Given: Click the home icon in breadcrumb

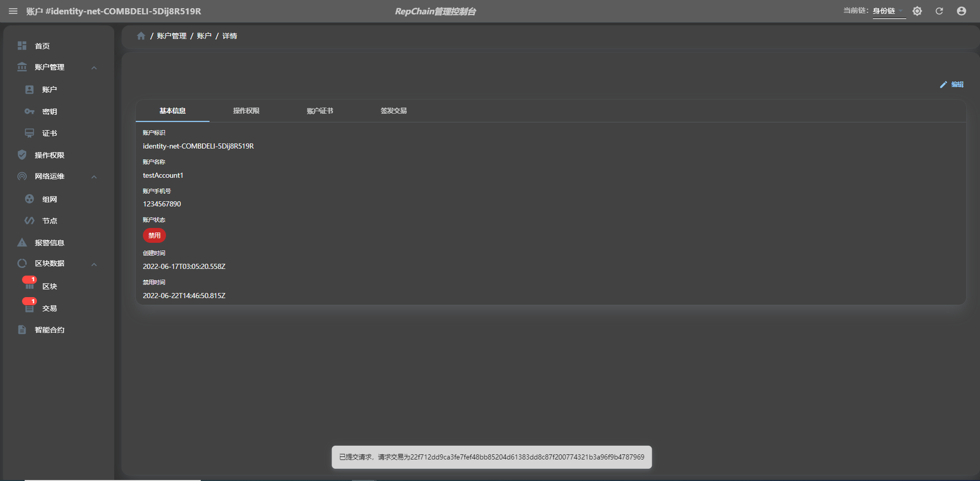Looking at the screenshot, I should (141, 36).
